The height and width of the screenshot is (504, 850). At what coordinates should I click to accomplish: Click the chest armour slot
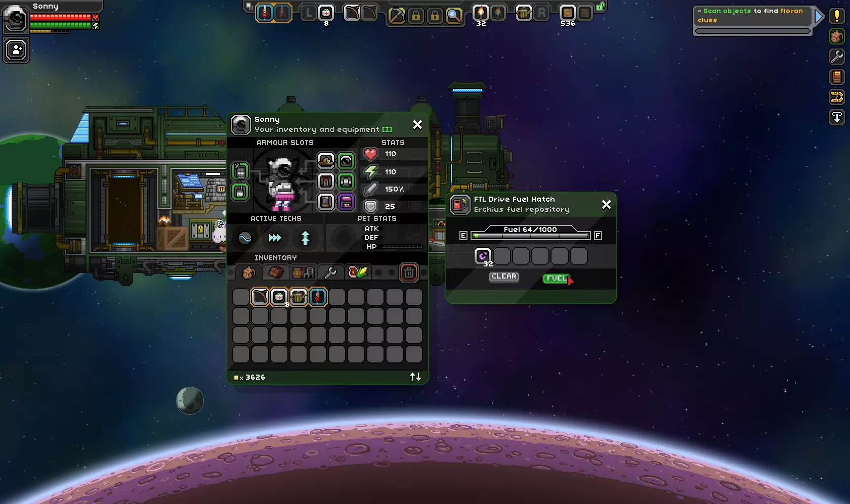pos(326,181)
